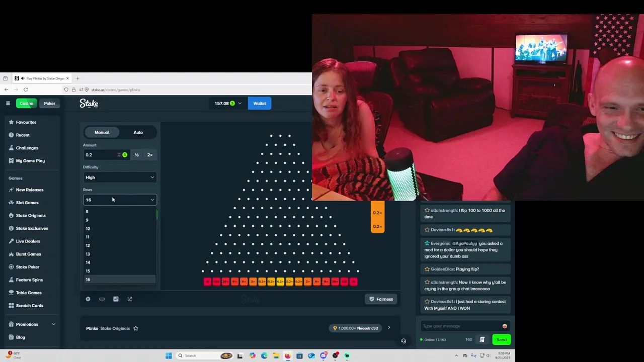This screenshot has height=362, width=644.
Task: Open File Explorer from the taskbar
Action: point(276,355)
